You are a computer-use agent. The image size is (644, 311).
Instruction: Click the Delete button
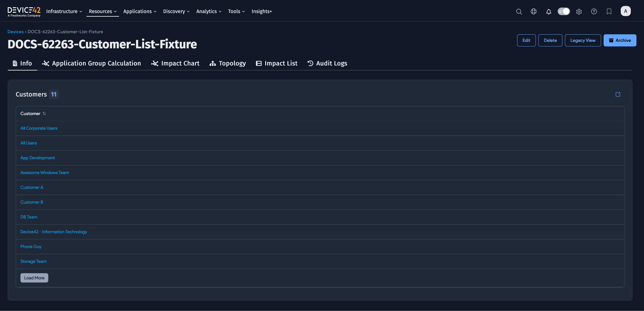coord(550,40)
